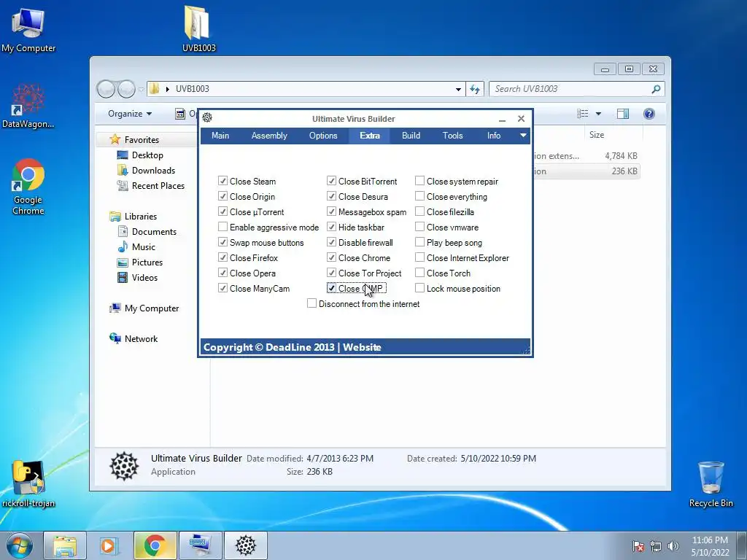747x560 pixels.
Task: Open the network tray icon
Action: [x=656, y=546]
